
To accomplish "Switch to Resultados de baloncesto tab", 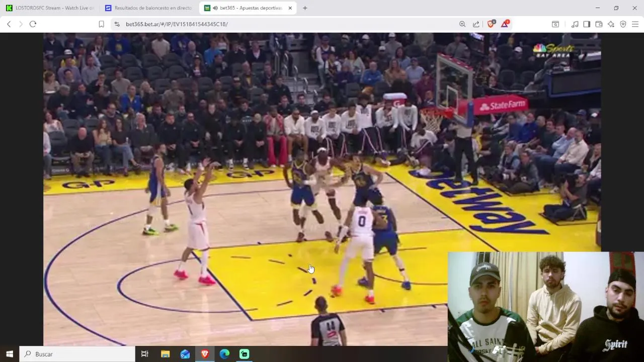I will point(150,8).
